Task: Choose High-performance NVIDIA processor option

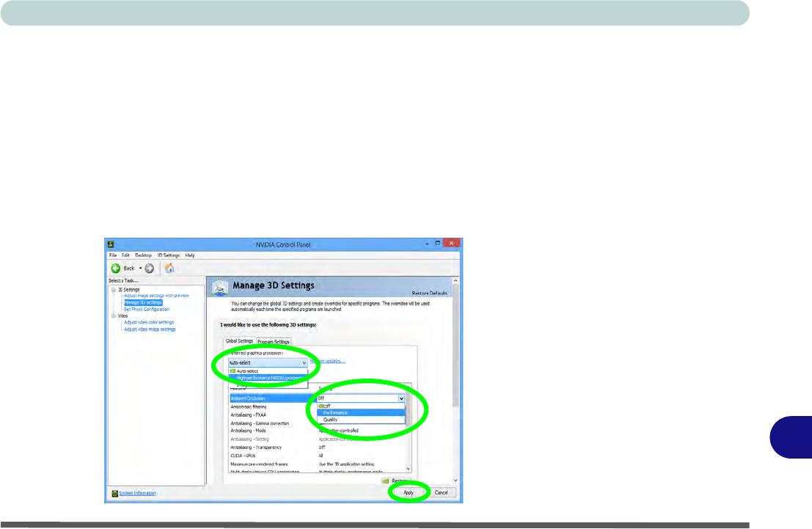Action: tap(268, 379)
